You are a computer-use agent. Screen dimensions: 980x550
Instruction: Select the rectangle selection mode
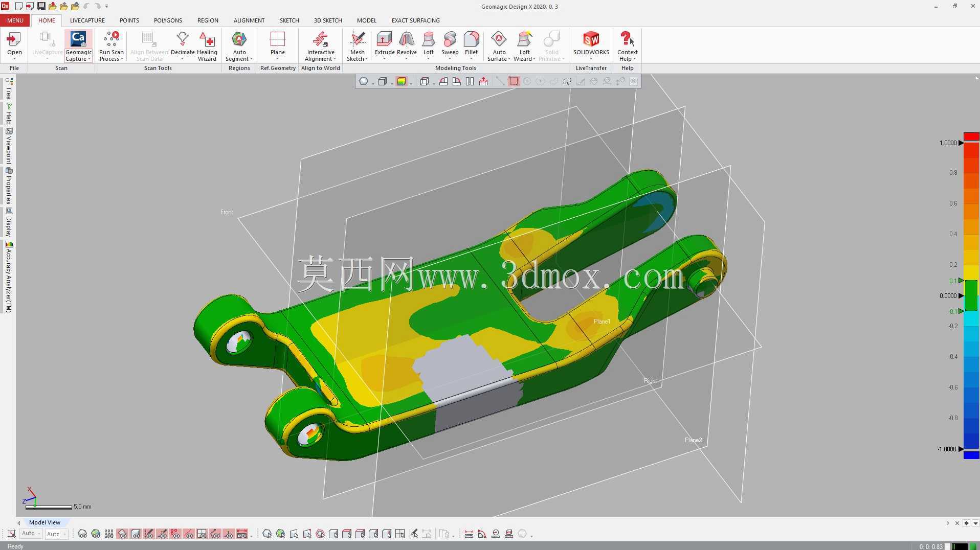[x=514, y=81]
